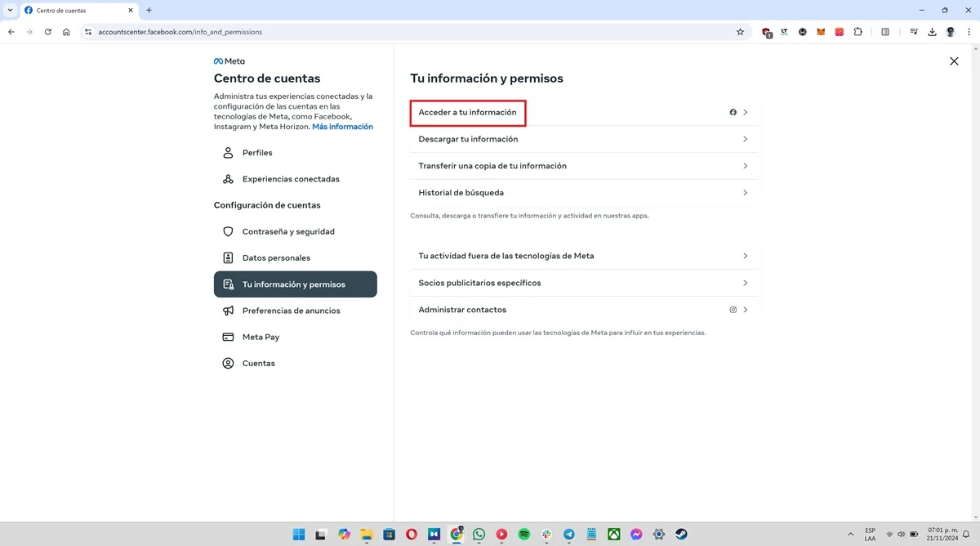
Task: Expand the Descargar tu información row chevron
Action: [745, 138]
